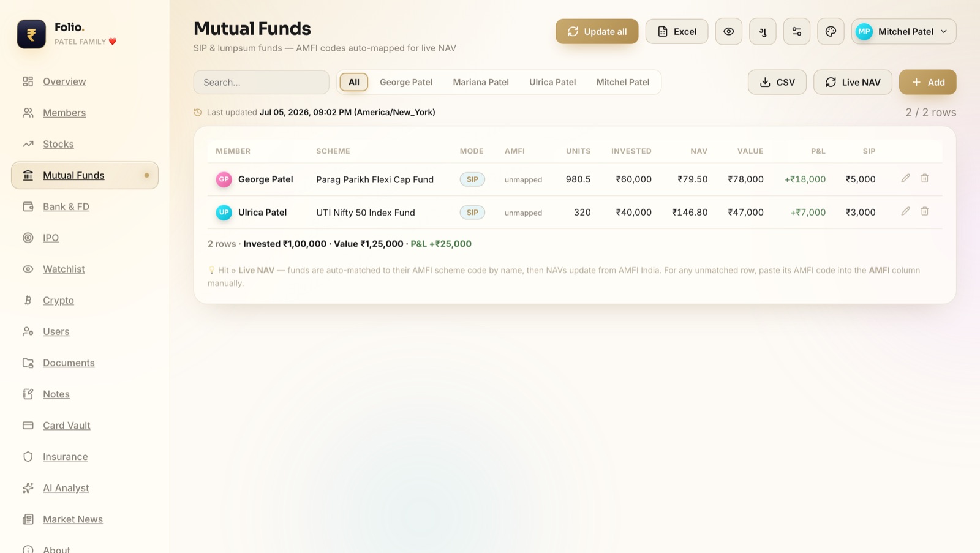This screenshot has height=553, width=980.
Task: Open the theme palette icon
Action: point(831,31)
